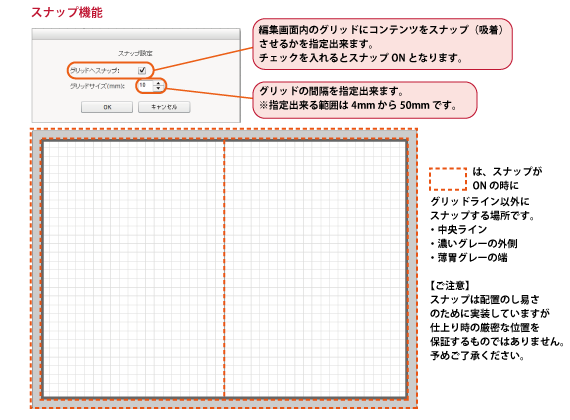This screenshot has width=570, height=420.
Task: Uncheck the グリッドへスナップ checkbox
Action: tap(142, 70)
